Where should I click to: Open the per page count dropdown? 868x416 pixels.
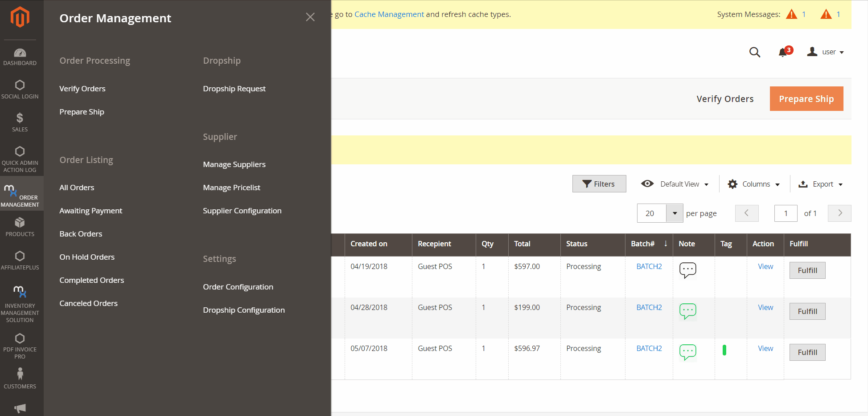(x=674, y=213)
